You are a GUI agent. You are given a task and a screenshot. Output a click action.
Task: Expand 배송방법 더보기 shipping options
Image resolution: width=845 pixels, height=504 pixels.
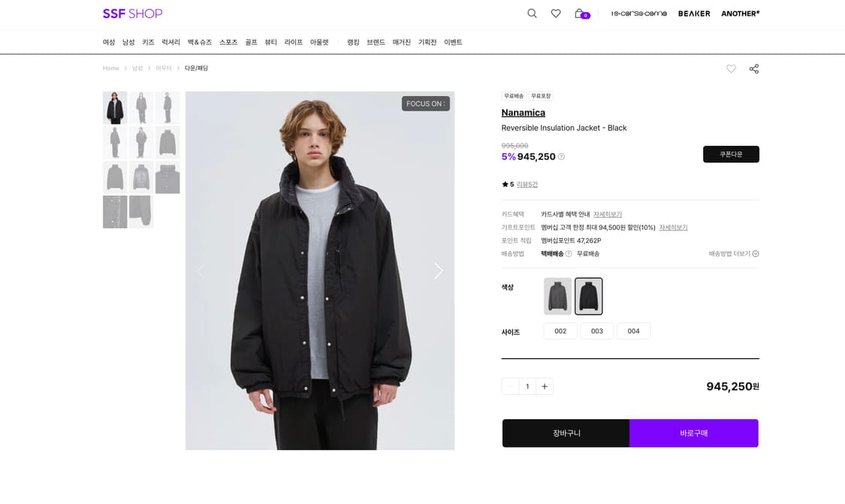pyautogui.click(x=734, y=254)
